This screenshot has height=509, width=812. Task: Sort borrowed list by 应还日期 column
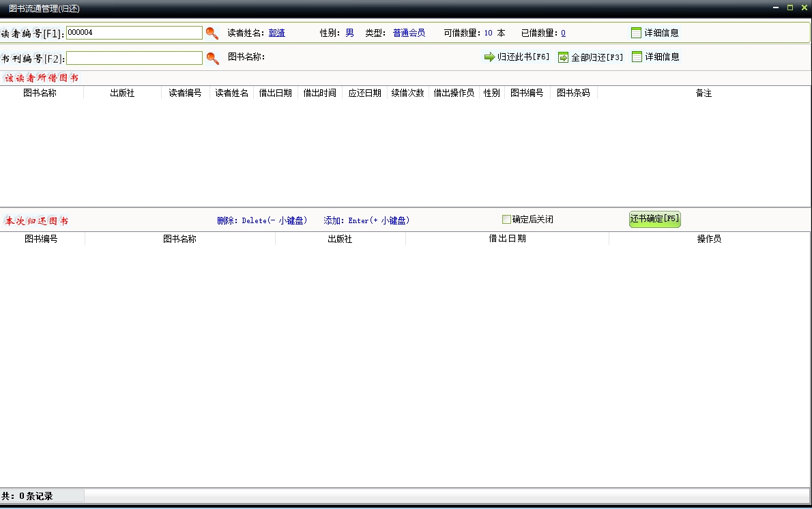(364, 93)
